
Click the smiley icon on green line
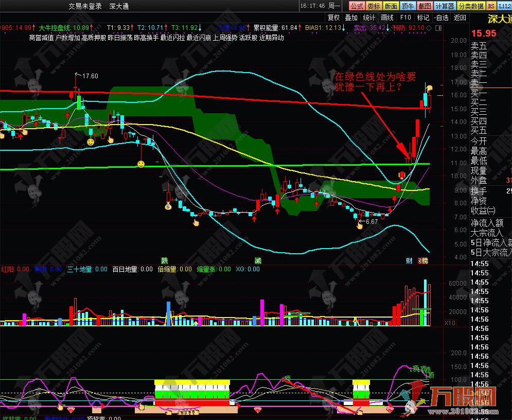click(x=140, y=164)
